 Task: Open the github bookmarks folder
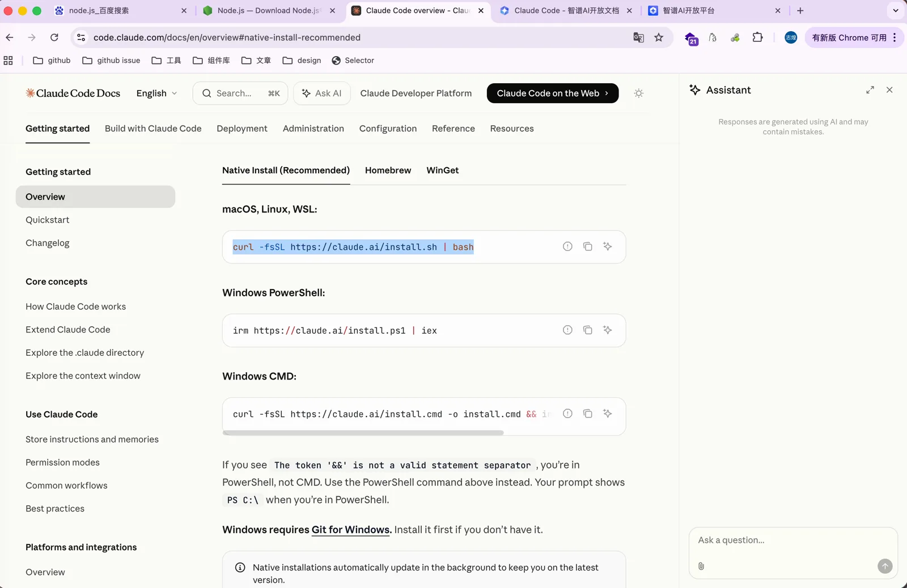[52, 61]
